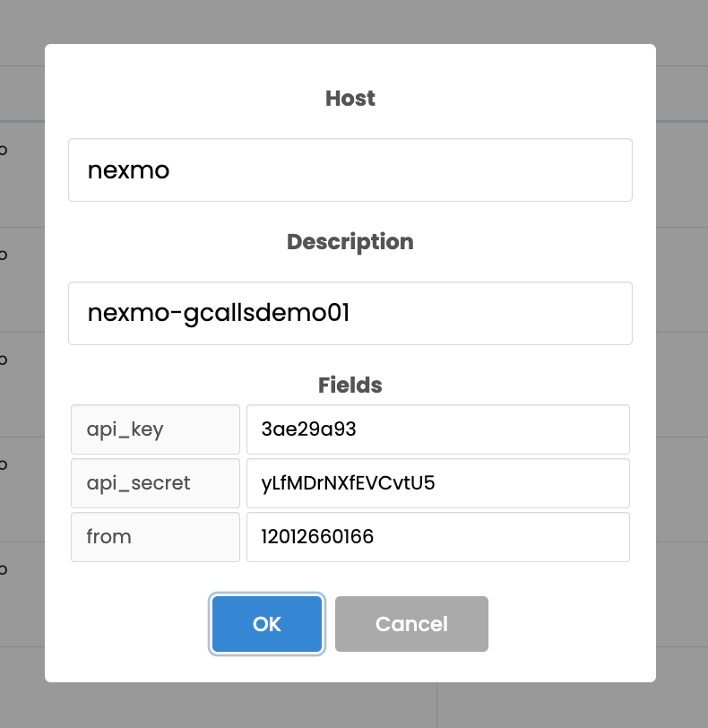708x728 pixels.
Task: Click the Host heading label
Action: coord(350,98)
